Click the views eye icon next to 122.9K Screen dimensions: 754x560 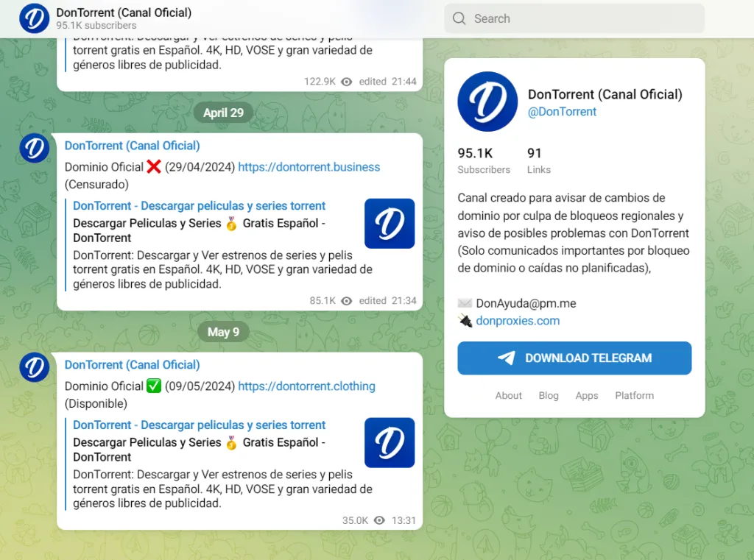click(346, 82)
